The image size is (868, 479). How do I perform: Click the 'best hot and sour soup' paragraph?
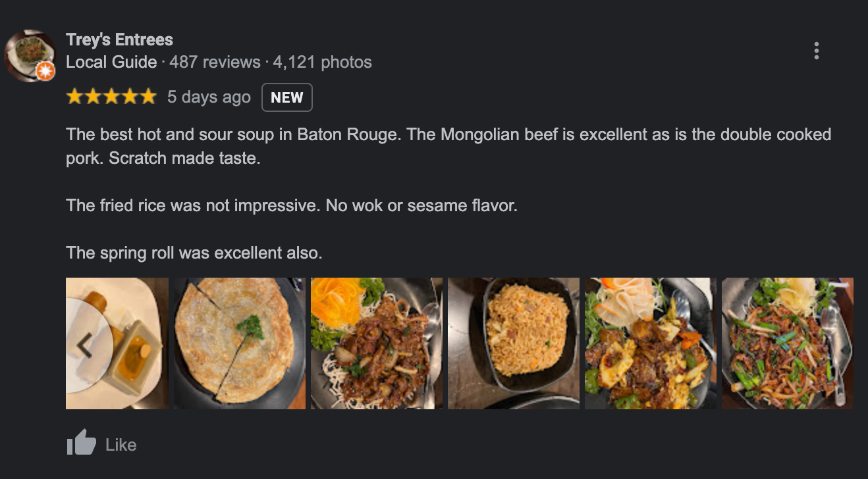tap(448, 147)
